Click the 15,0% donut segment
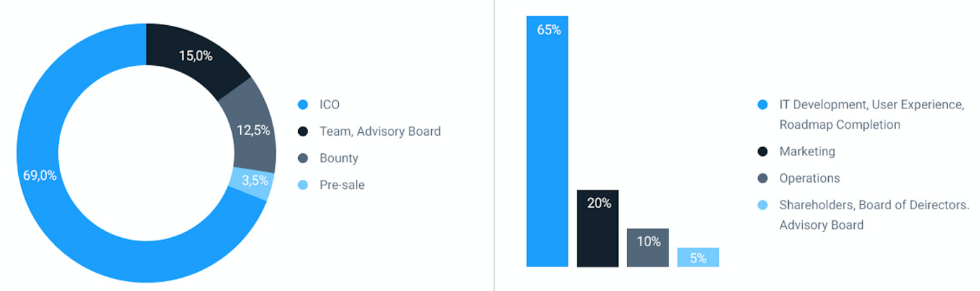 pos(195,55)
